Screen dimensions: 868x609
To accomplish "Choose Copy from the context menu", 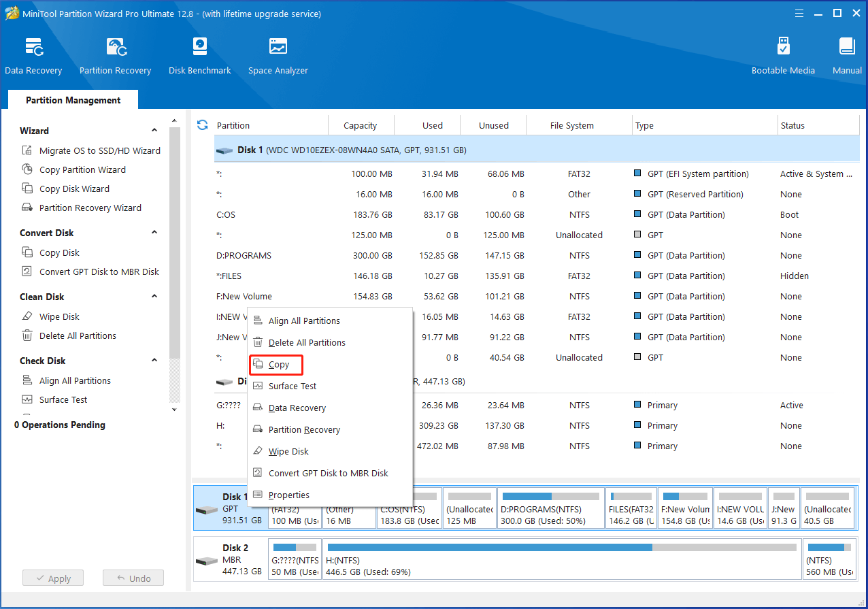I will click(278, 365).
